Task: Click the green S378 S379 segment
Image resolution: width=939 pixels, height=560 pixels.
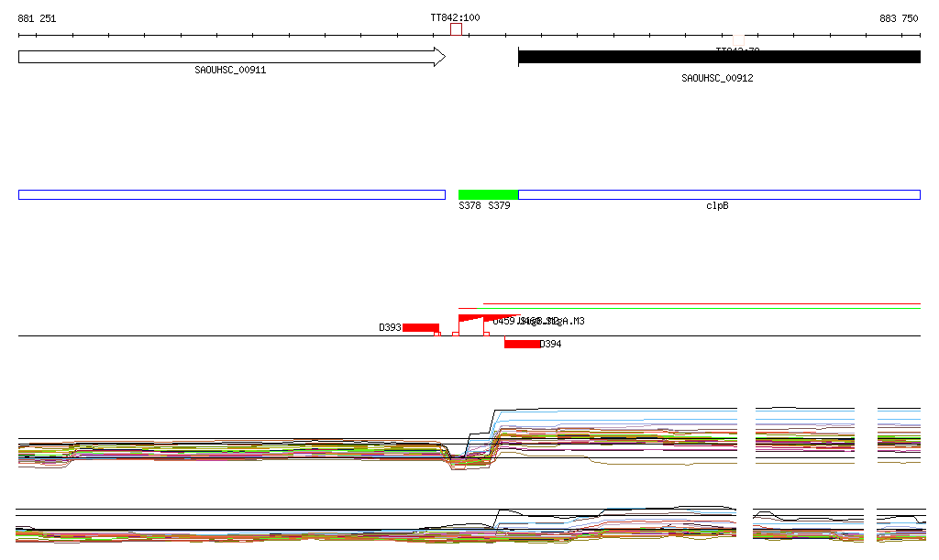Action: click(x=488, y=194)
